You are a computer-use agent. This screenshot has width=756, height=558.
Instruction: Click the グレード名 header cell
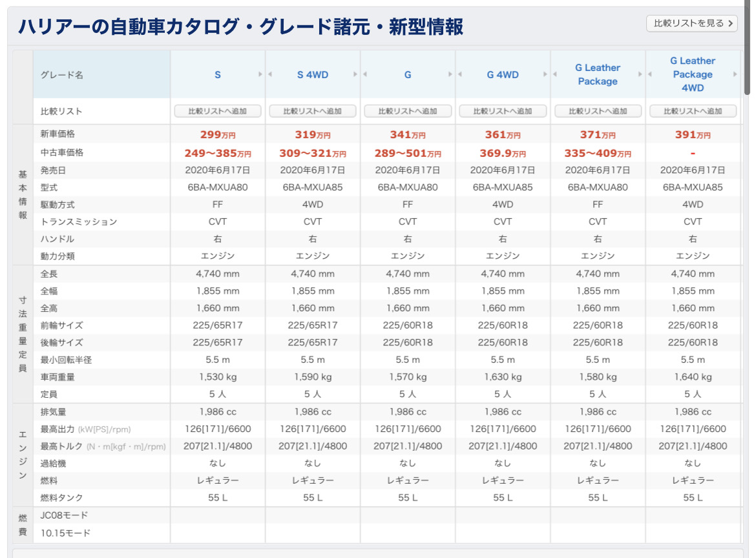[101, 75]
